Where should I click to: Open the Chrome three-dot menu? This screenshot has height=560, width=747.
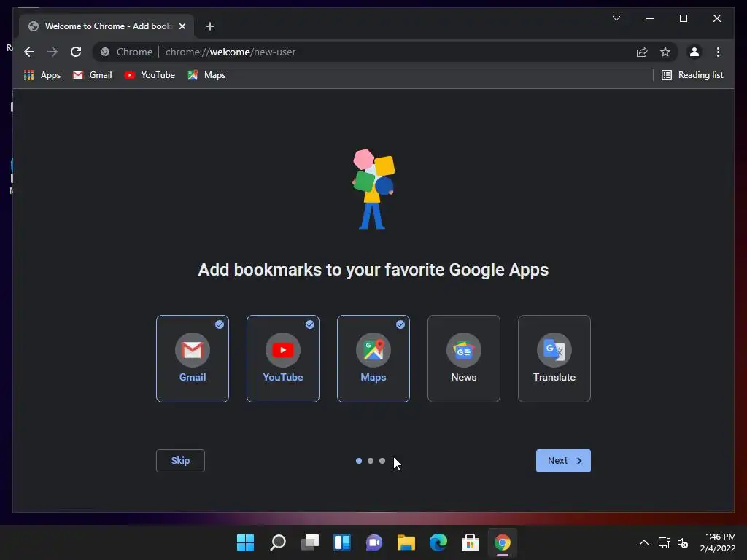pyautogui.click(x=718, y=52)
